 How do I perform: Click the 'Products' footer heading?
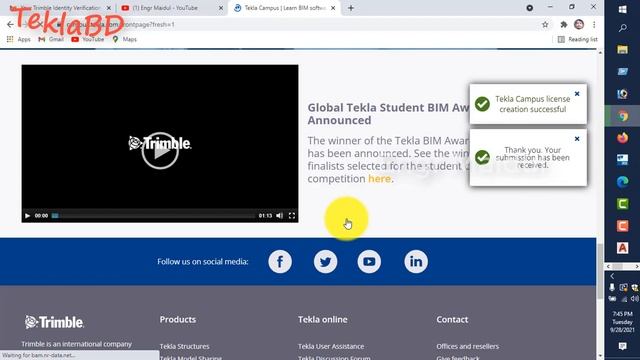point(178,320)
